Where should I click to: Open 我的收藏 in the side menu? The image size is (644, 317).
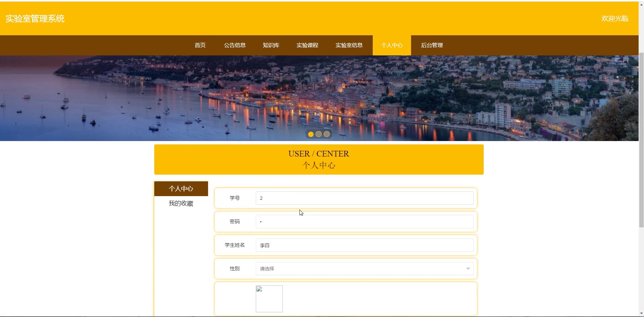181,203
